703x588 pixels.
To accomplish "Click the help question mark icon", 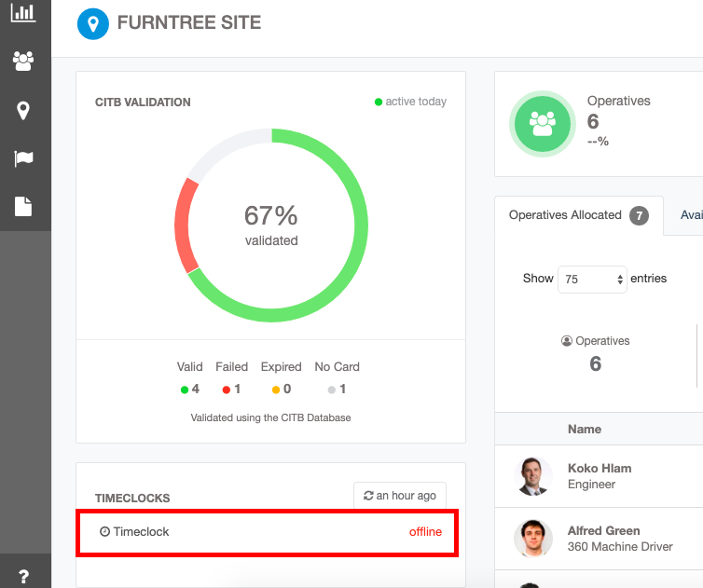I will pyautogui.click(x=23, y=576).
